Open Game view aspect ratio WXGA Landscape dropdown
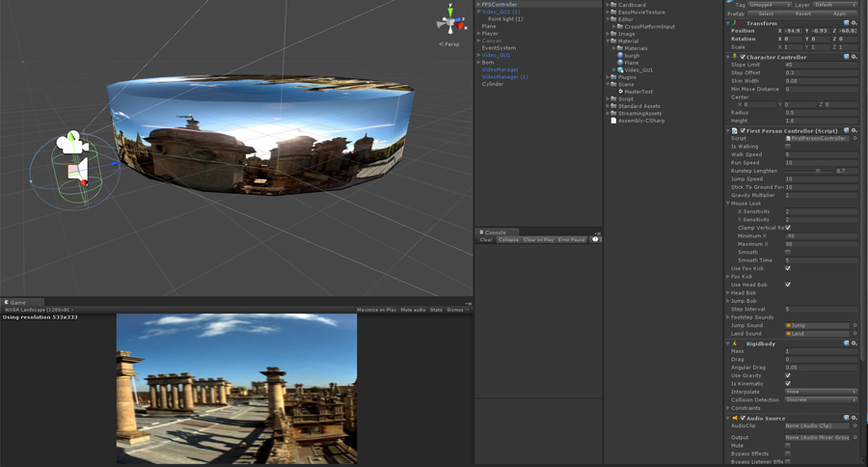868x467 pixels. pos(40,310)
